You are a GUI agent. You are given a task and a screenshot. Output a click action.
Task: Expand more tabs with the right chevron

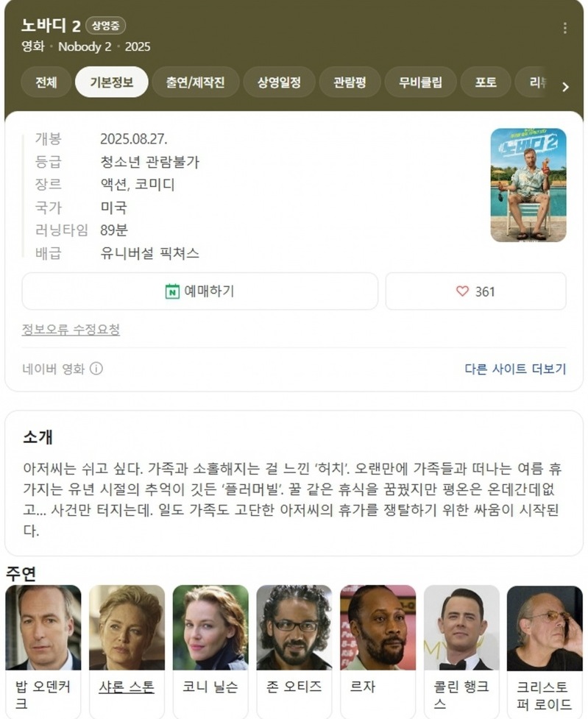(x=565, y=87)
